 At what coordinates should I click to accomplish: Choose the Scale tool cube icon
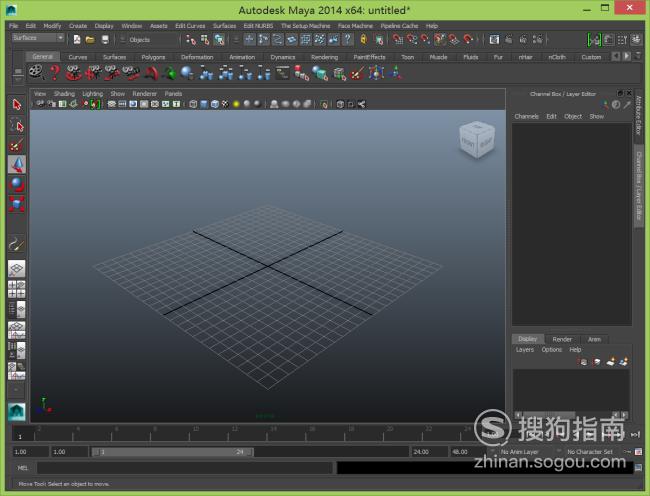(17, 204)
